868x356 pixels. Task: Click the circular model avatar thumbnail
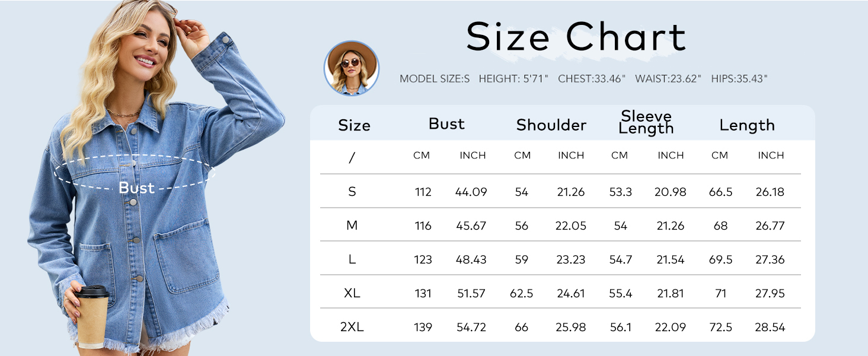351,68
